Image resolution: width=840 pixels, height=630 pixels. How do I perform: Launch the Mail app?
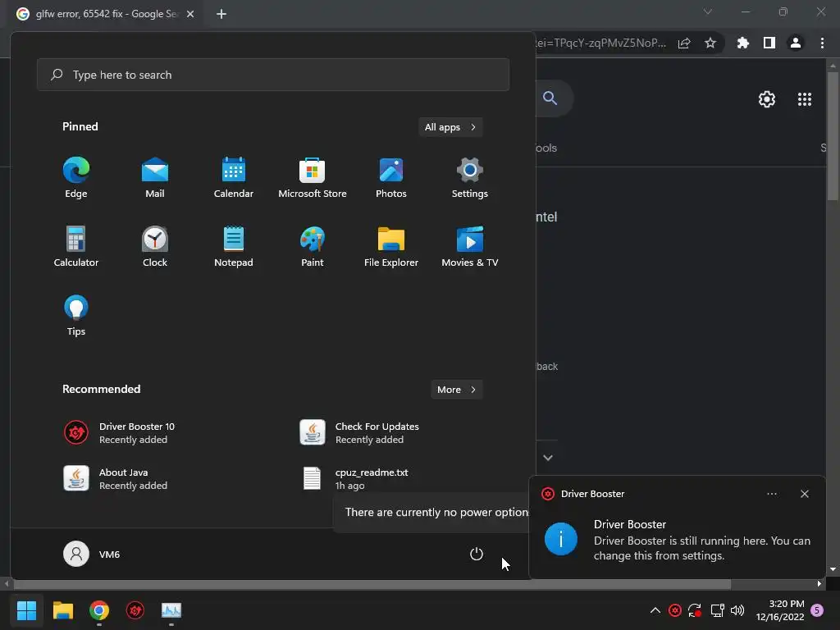155,178
